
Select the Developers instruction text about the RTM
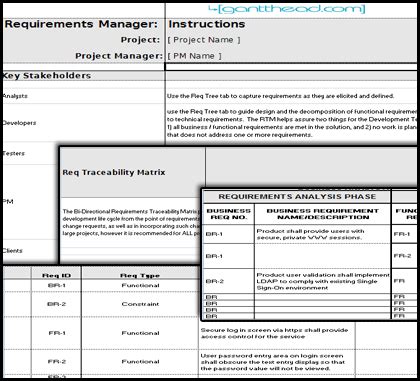tap(291, 123)
